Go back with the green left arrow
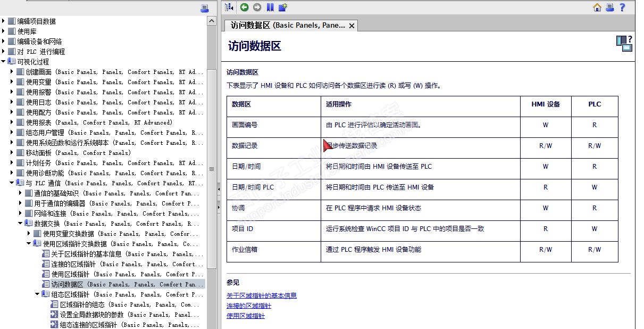644x329 pixels. [x=244, y=7]
